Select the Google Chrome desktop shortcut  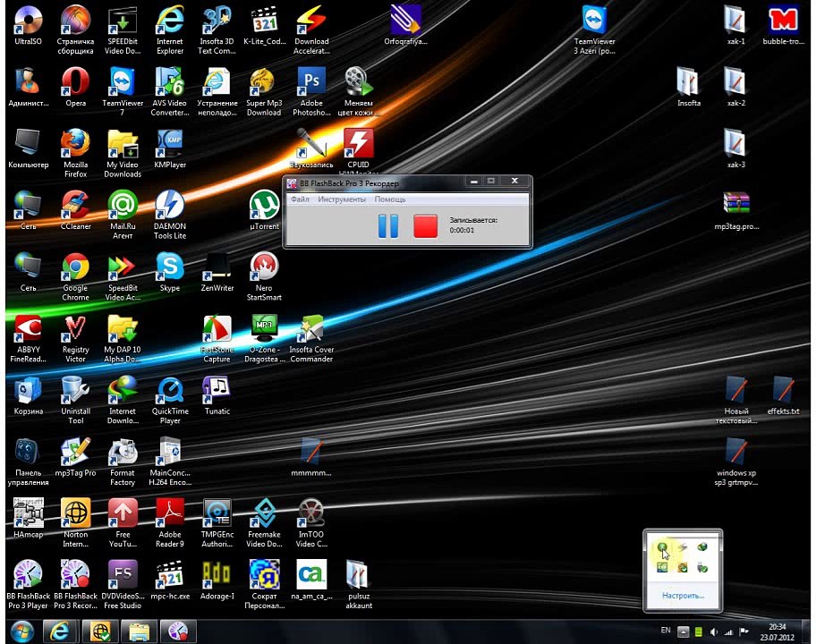(75, 276)
